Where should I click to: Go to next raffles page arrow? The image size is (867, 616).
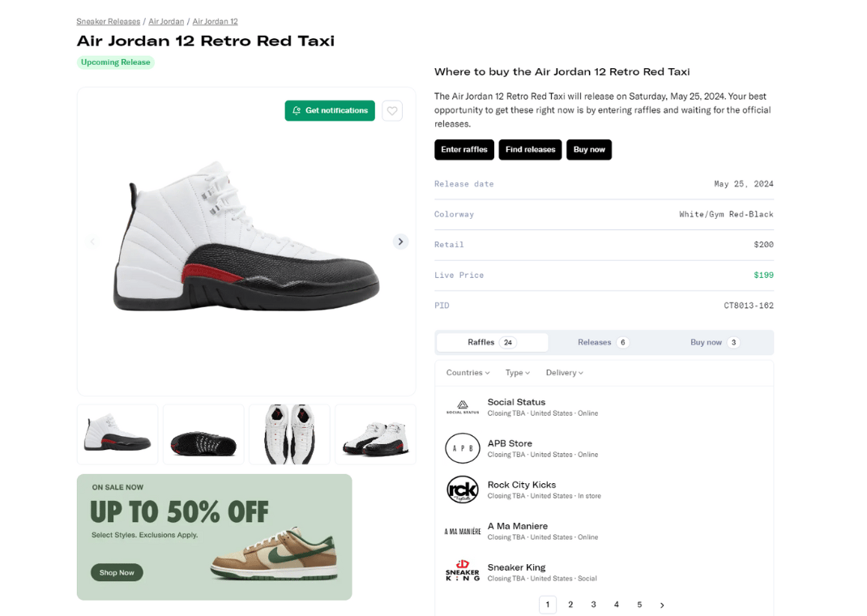[x=662, y=605]
